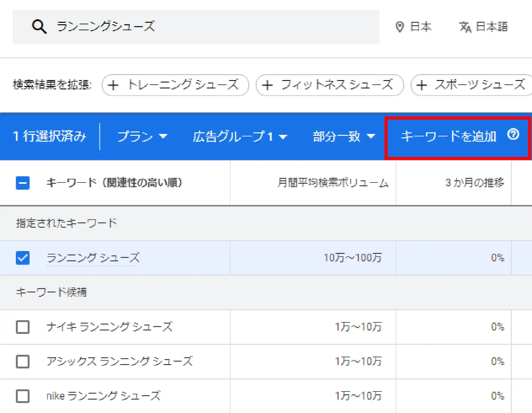Click the 10万～100万 search volume cell
The width and height of the screenshot is (532, 413).
coord(352,258)
